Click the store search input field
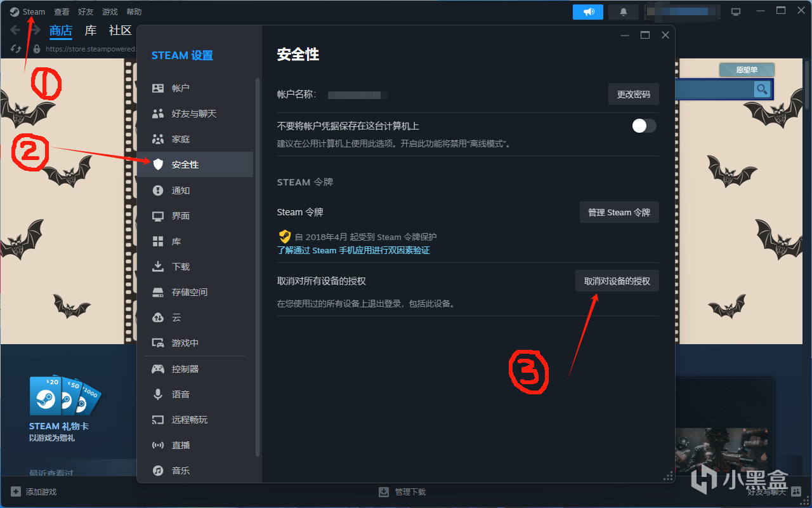Viewport: 812px width, 508px height. pyautogui.click(x=716, y=90)
